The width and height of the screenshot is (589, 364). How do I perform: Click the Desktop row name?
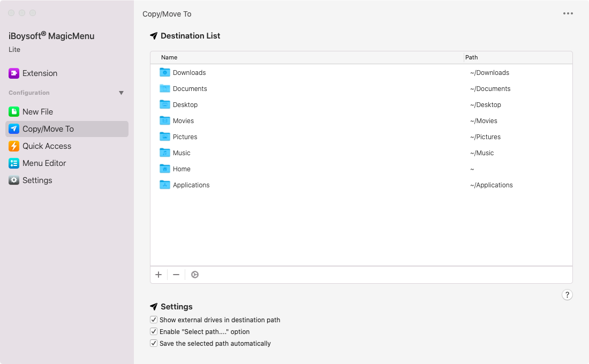(x=185, y=105)
